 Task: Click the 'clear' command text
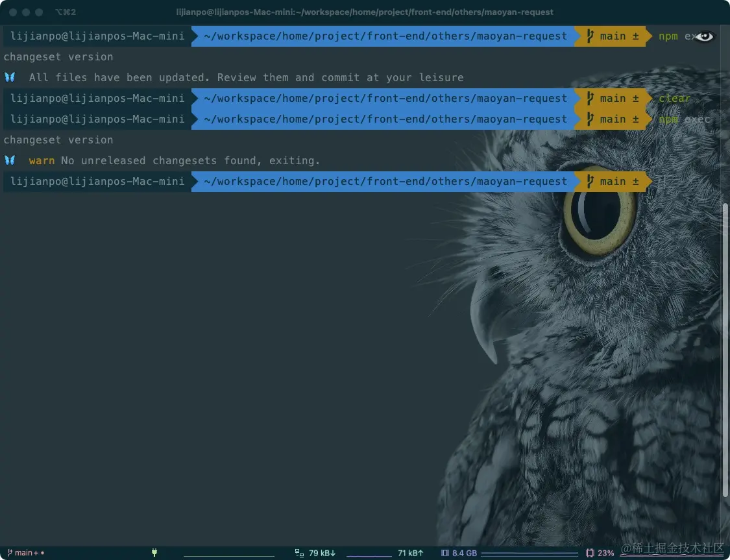click(675, 98)
